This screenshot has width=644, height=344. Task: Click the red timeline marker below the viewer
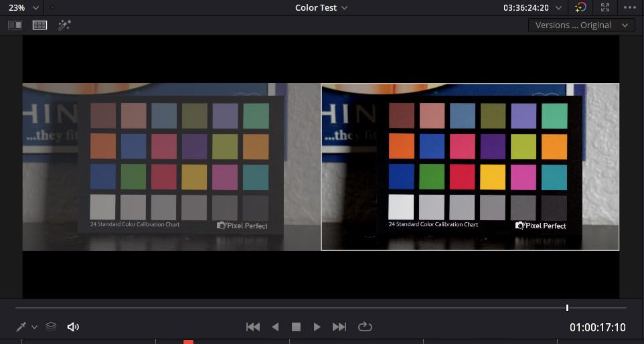coord(189,342)
